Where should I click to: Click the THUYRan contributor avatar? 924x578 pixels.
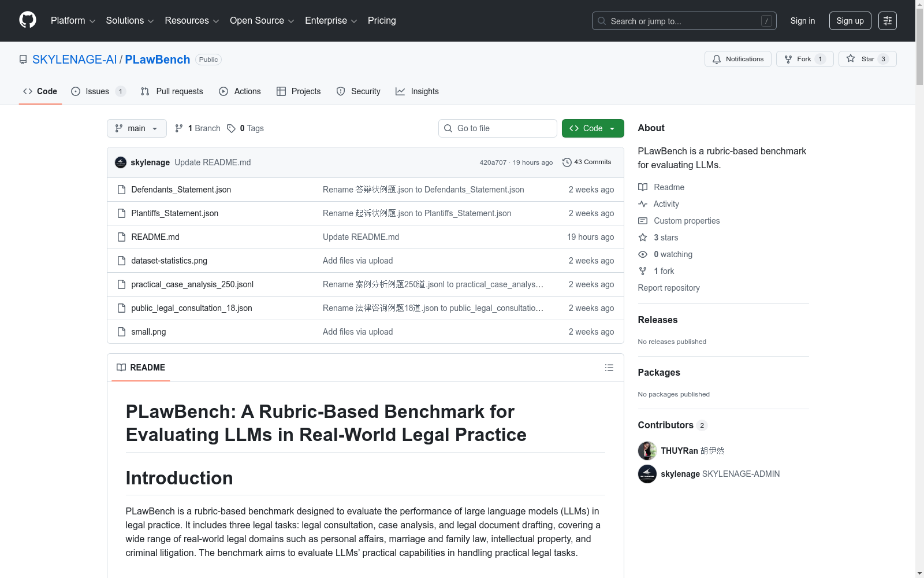[647, 451]
